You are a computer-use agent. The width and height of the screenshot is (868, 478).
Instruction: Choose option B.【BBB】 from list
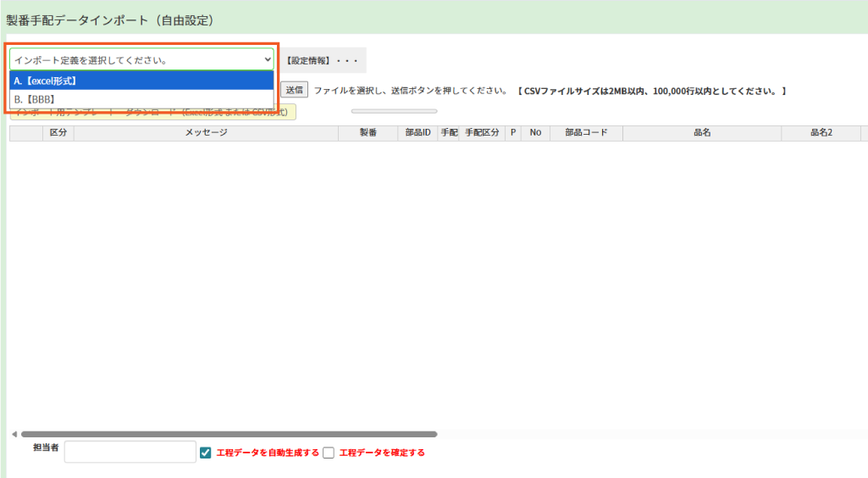(141, 99)
